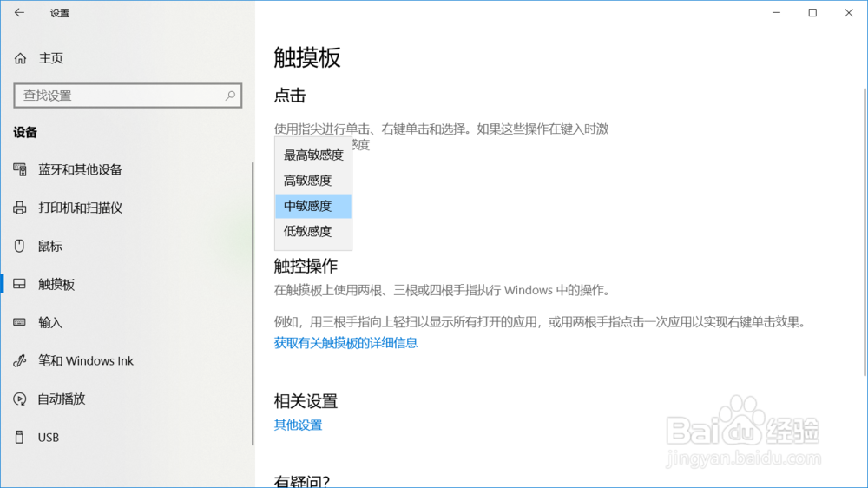Click the 触摸板 page heading
The width and height of the screenshot is (868, 488).
[307, 57]
